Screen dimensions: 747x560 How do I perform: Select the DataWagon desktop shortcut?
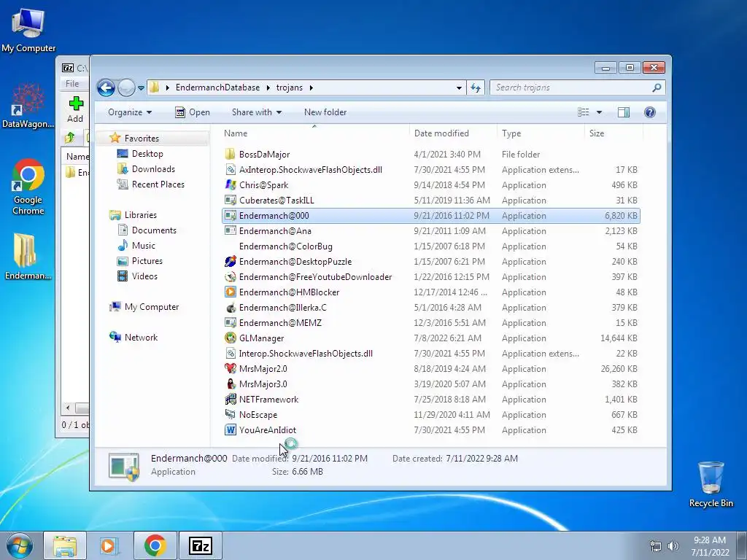click(28, 106)
